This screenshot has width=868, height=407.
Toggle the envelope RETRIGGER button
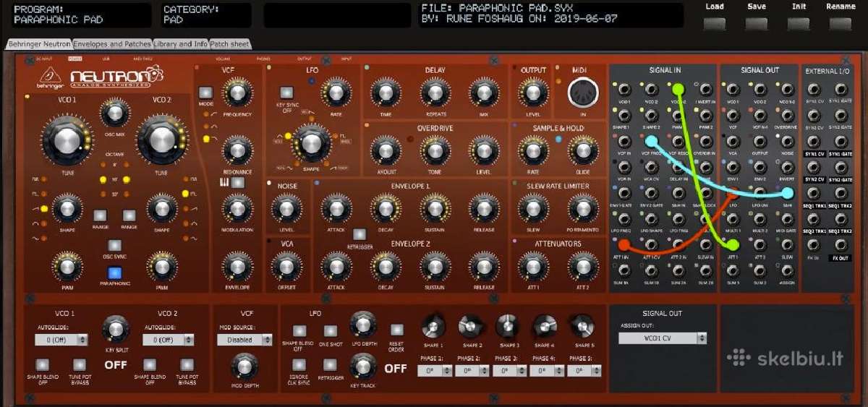click(359, 234)
